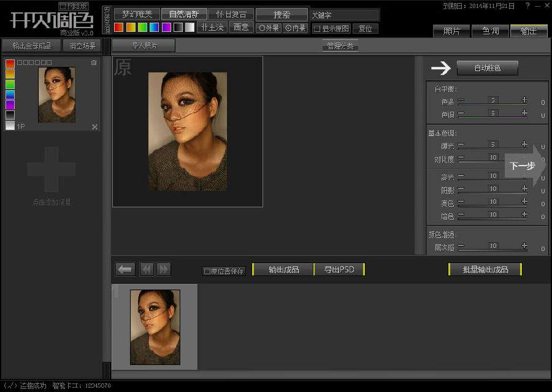
Task: Jump to previous photo with double-left arrows
Action: [147, 269]
